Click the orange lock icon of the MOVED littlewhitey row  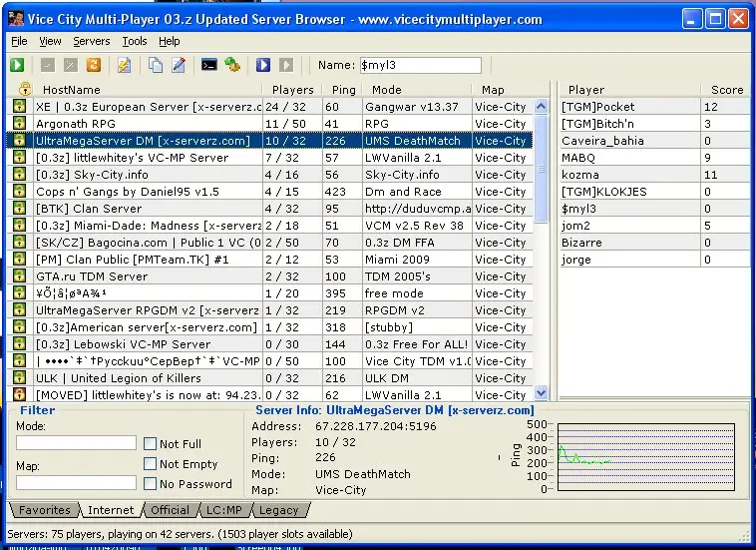tap(19, 394)
